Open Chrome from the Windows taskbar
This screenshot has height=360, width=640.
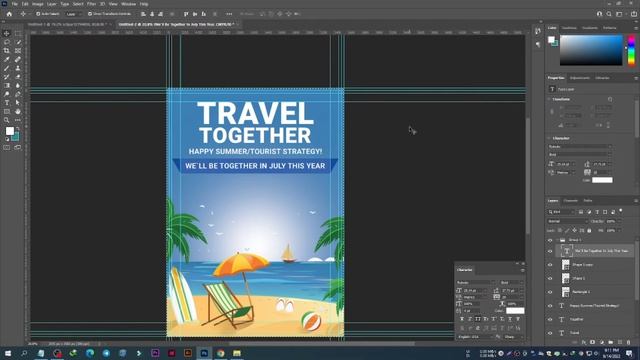click(220, 353)
